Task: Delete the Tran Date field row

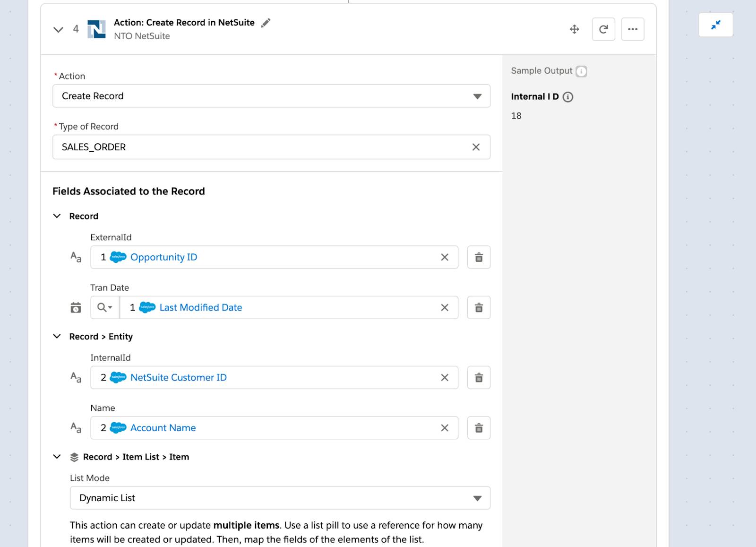Action: pos(479,307)
